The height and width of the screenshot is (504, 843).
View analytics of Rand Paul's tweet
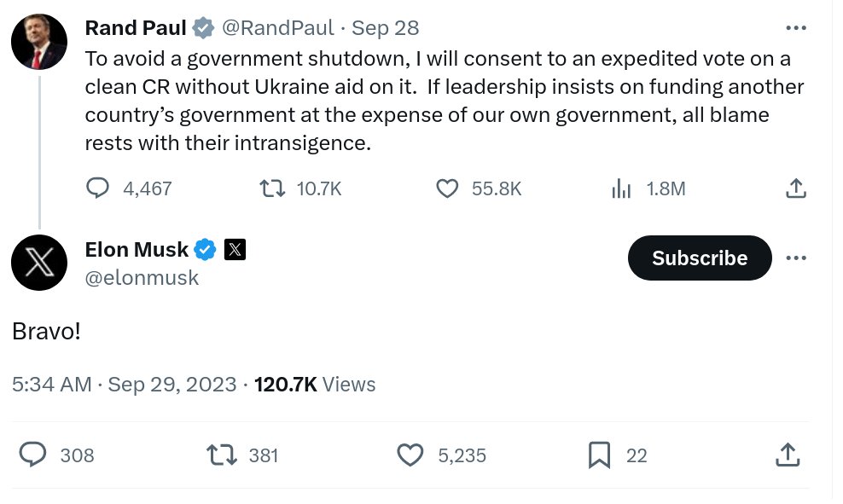pyautogui.click(x=621, y=188)
